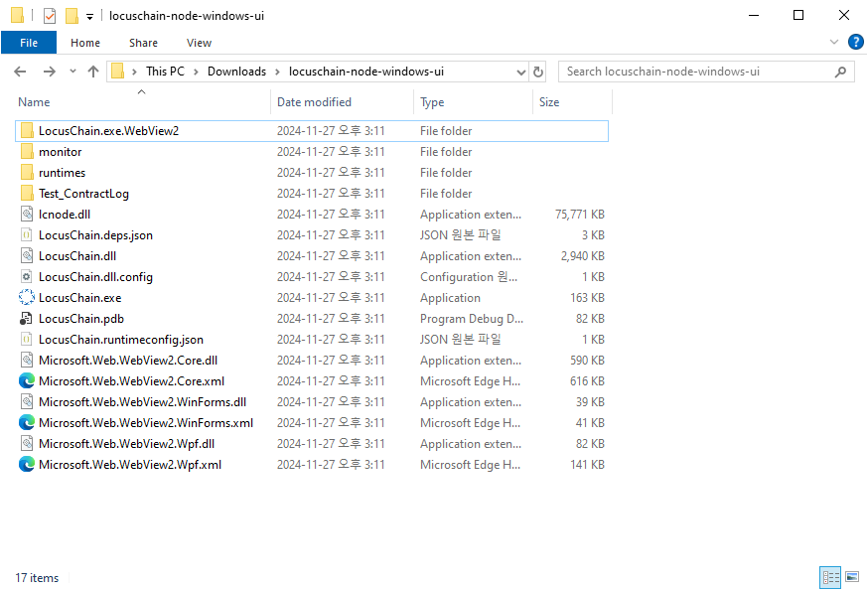
Task: Select the monitor folder name
Action: coord(61,152)
